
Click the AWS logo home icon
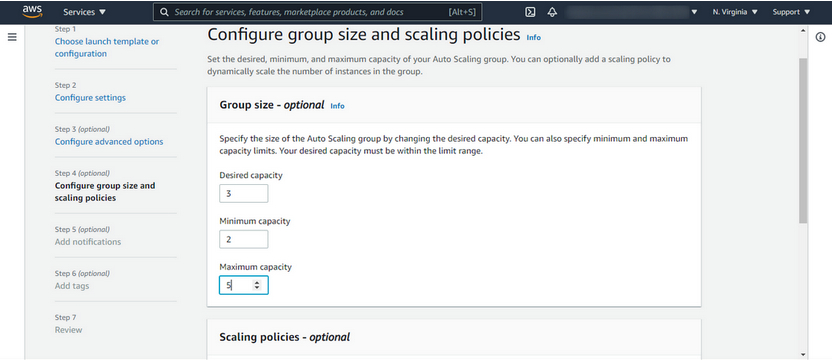click(x=32, y=12)
